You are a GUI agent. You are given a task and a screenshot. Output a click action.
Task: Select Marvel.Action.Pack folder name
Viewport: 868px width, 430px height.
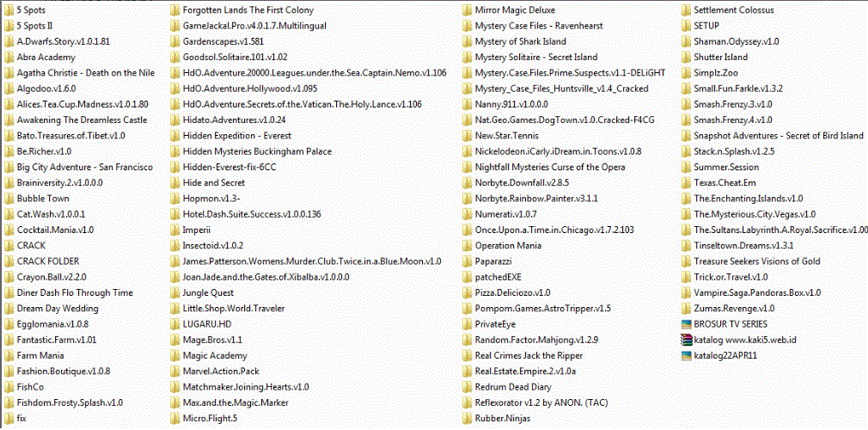[x=221, y=372]
